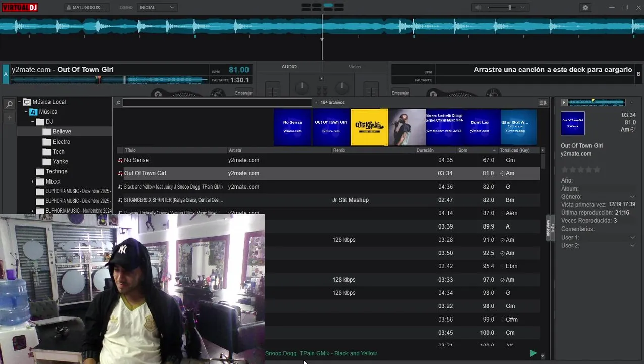
Task: Select the Black and Yellow track row
Action: (x=328, y=187)
